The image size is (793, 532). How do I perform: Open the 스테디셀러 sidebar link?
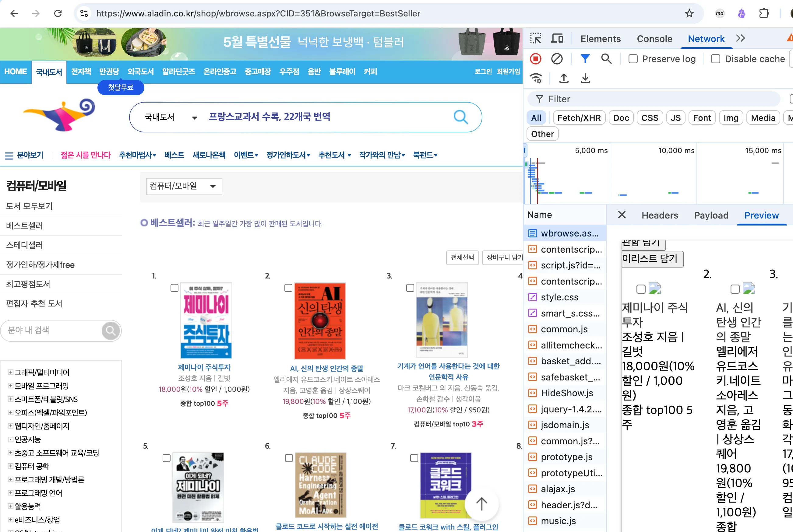(x=24, y=245)
